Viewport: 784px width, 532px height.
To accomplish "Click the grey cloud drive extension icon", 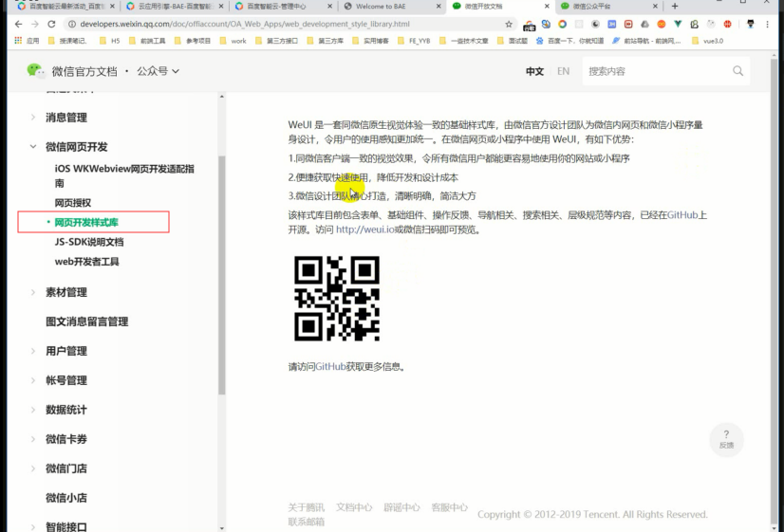I will [x=644, y=24].
